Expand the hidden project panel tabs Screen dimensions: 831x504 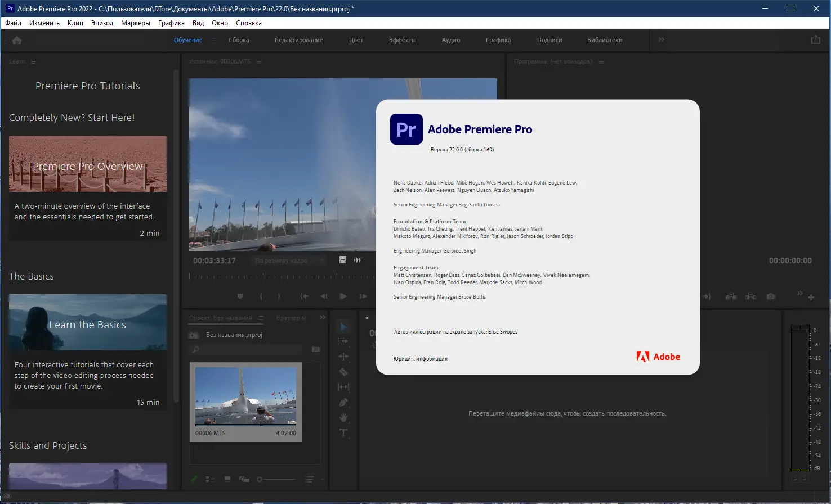(323, 318)
